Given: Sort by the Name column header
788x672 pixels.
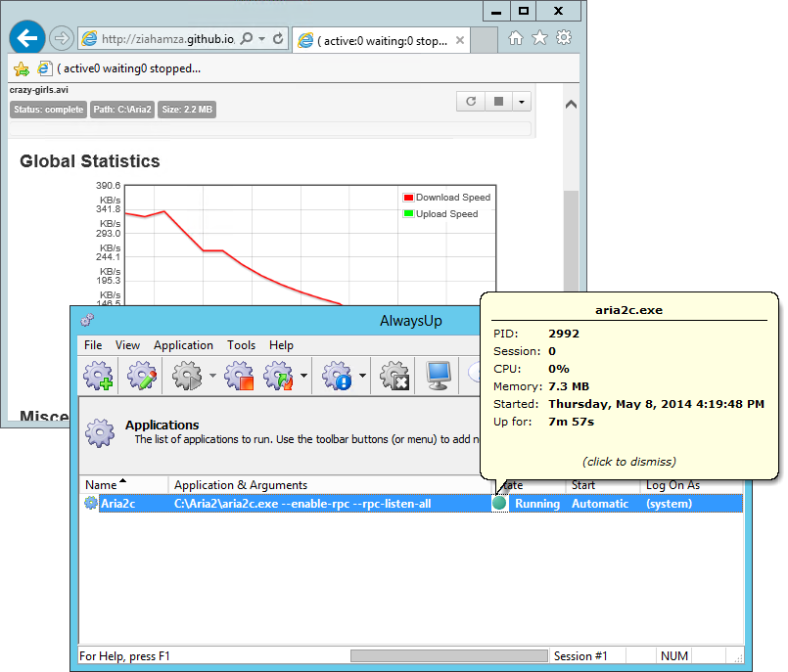Looking at the screenshot, I should tap(123, 485).
